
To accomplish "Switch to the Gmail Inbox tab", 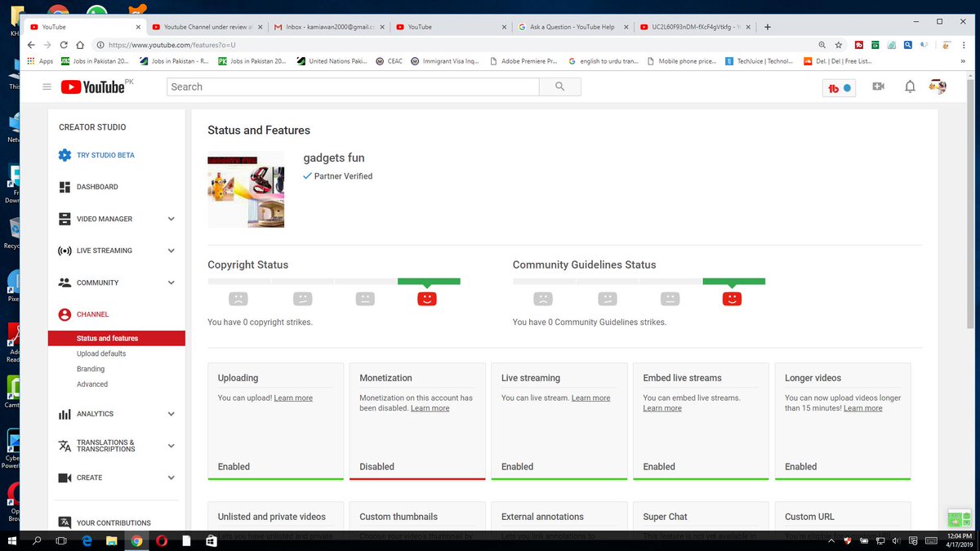I will click(x=329, y=27).
